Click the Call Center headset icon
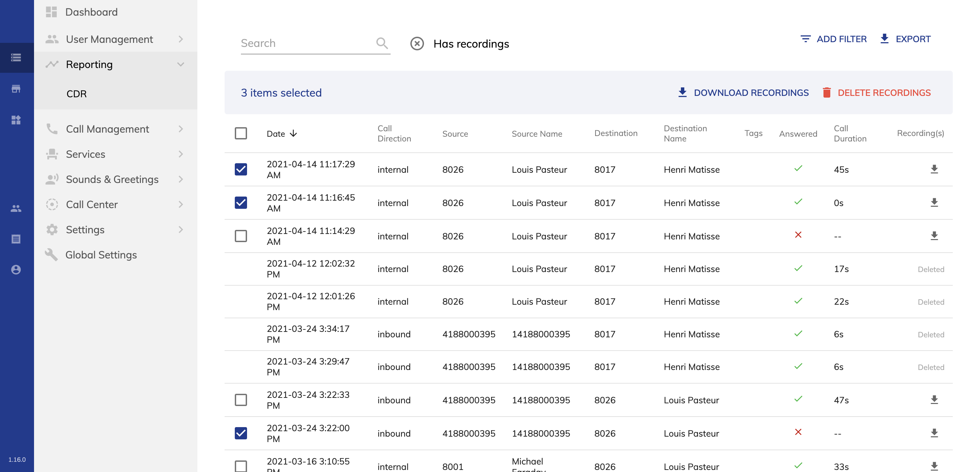Viewport: 980px width, 472px height. 52,204
